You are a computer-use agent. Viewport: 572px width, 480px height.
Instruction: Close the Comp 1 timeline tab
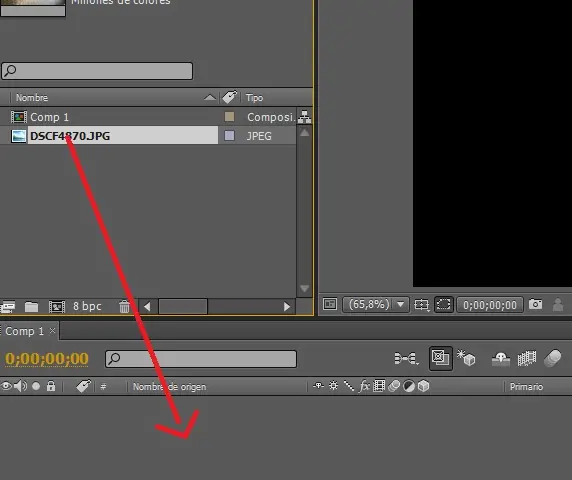tap(53, 331)
